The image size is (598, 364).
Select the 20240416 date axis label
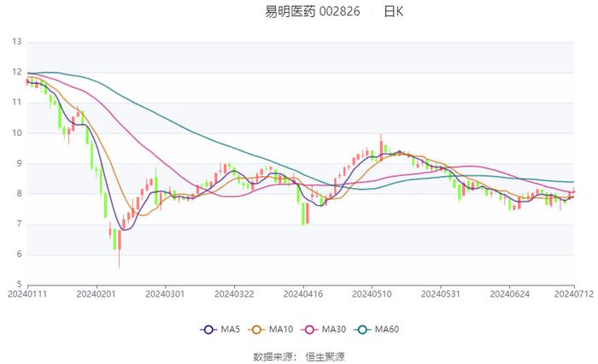coord(303,294)
